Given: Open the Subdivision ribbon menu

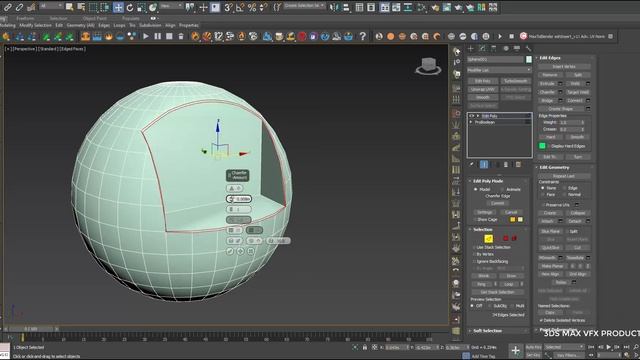Looking at the screenshot, I should click(x=150, y=25).
